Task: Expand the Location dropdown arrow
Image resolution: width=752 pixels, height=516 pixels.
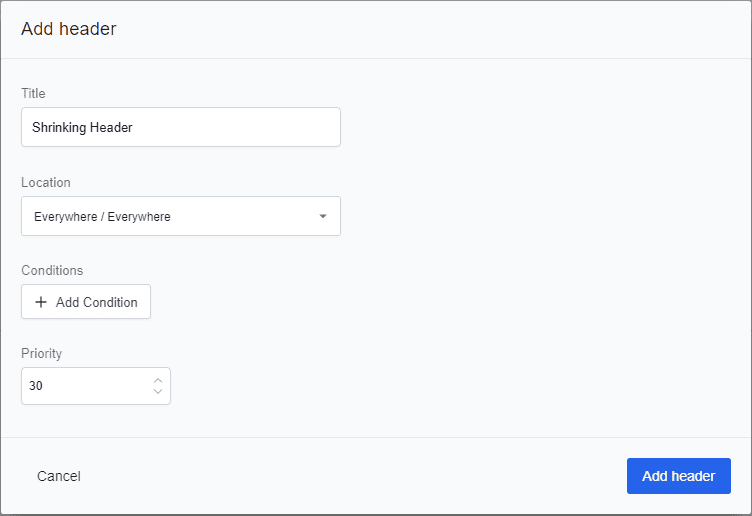Action: 322,216
